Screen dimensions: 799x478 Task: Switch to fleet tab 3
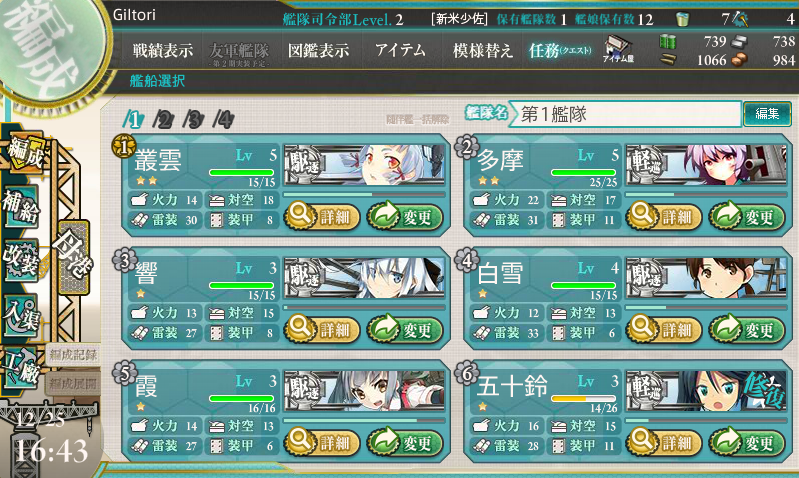194,120
